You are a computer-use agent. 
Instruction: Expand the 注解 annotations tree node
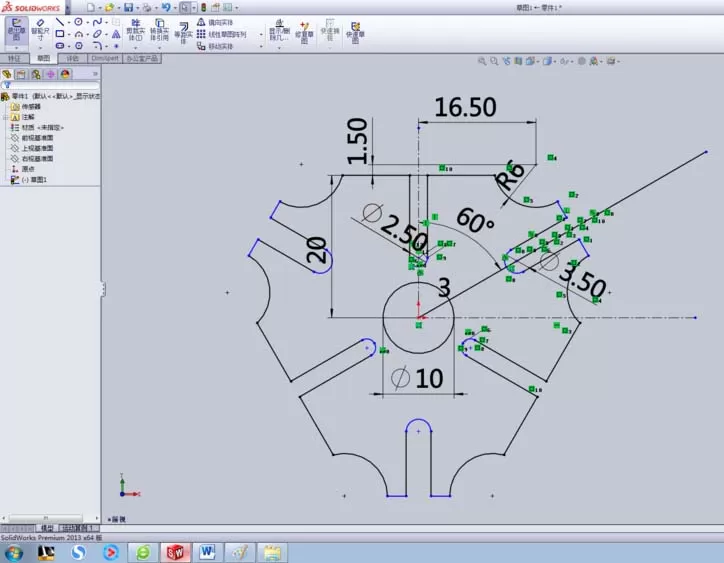pos(5,117)
